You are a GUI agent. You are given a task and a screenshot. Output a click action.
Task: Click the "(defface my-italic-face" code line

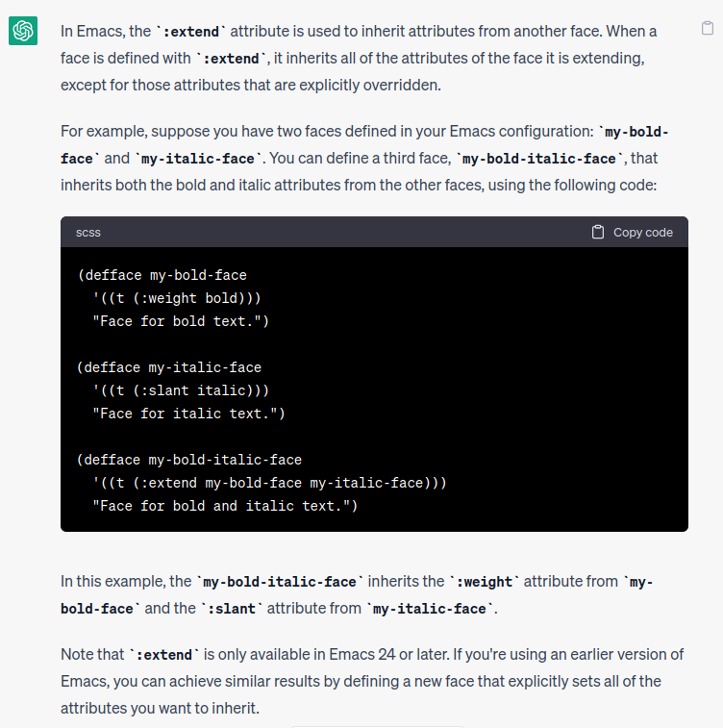(169, 367)
